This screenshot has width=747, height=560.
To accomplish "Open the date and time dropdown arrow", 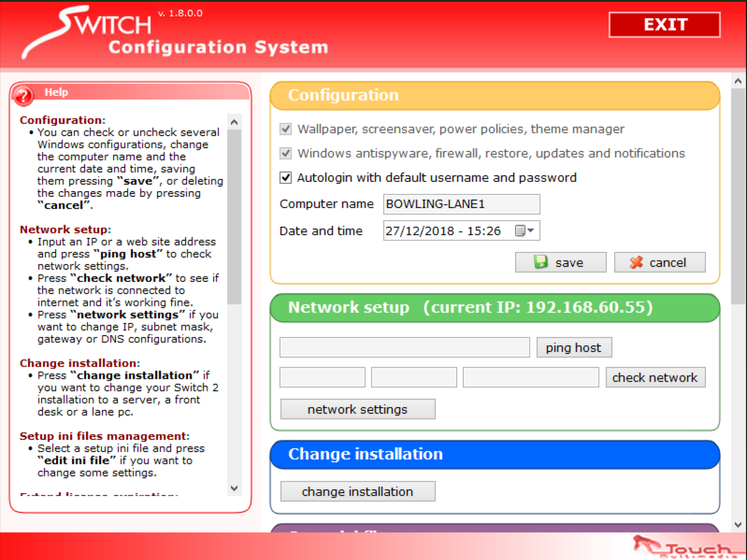I will coord(531,230).
